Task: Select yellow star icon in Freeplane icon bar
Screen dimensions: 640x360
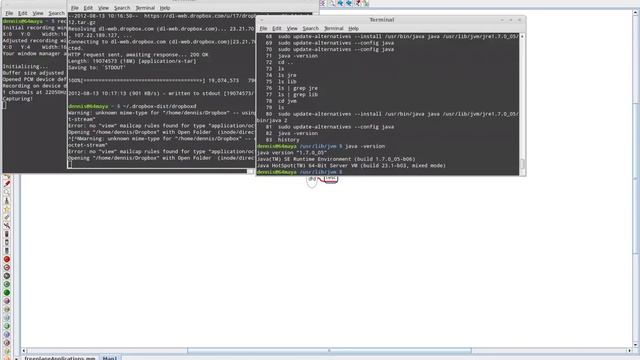Action: coord(7,209)
